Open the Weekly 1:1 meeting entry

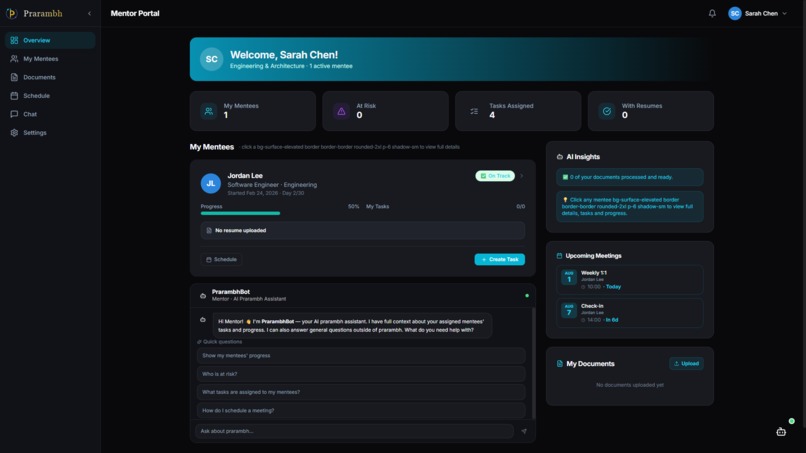point(630,280)
